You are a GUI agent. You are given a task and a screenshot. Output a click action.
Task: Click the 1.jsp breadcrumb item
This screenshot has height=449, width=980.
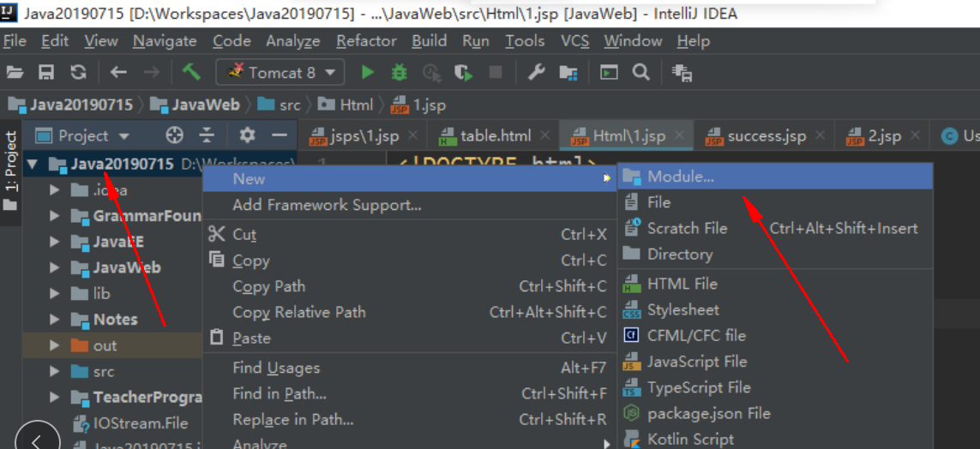418,105
